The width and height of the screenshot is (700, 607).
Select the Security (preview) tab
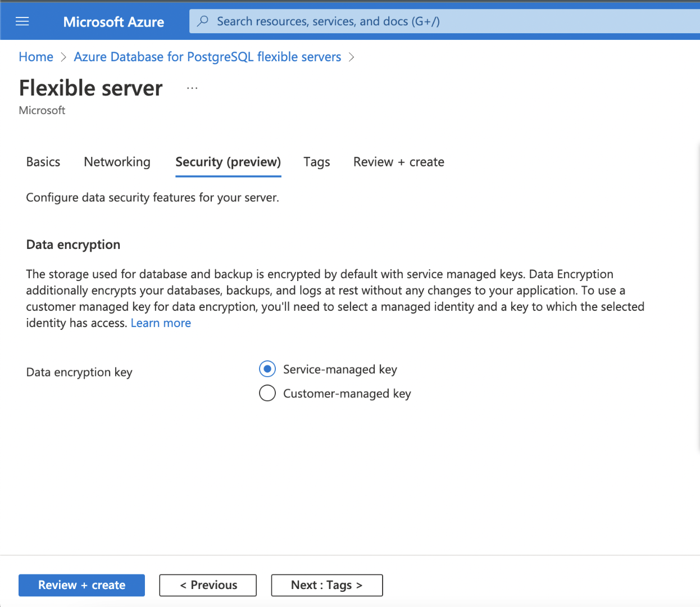[x=228, y=162]
